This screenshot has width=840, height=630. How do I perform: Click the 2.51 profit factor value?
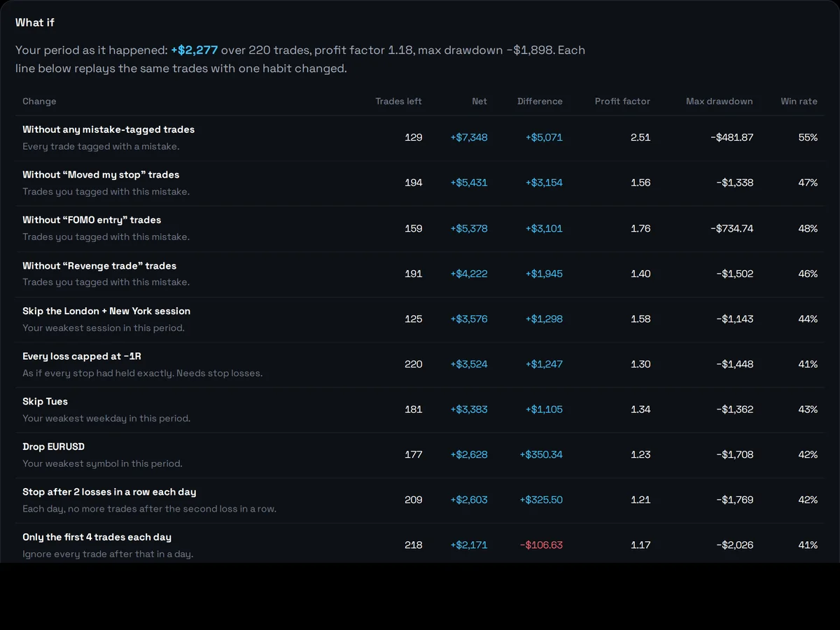click(640, 137)
